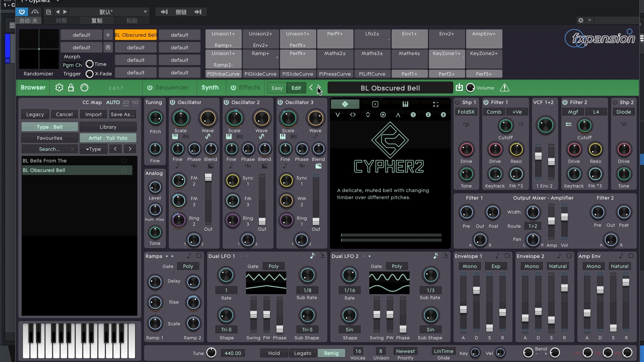644x362 pixels.
Task: Open the Shp 2 Diode type selector
Action: click(624, 112)
